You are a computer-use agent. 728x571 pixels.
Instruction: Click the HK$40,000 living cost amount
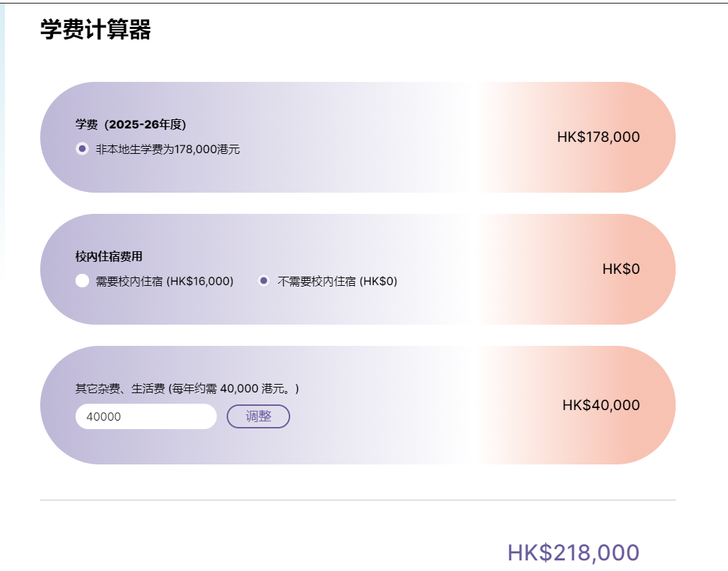(x=601, y=405)
